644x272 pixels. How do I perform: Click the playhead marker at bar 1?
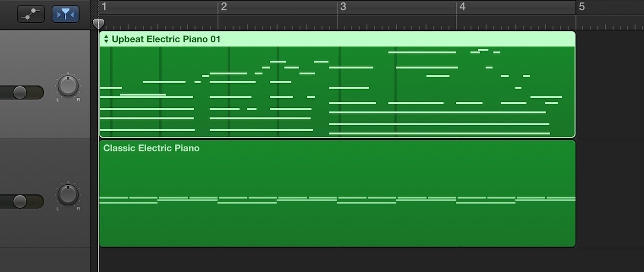[x=98, y=24]
